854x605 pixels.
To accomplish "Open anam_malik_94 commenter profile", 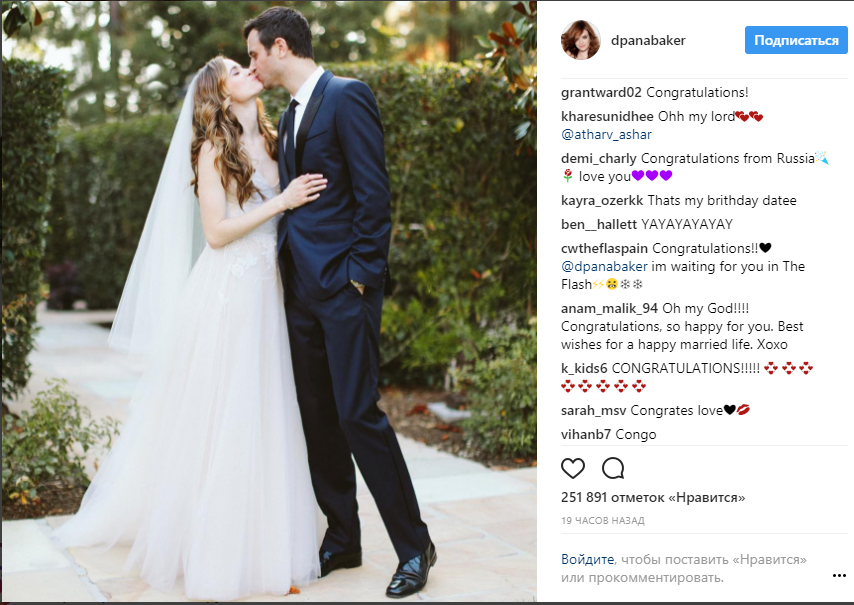I will point(609,309).
